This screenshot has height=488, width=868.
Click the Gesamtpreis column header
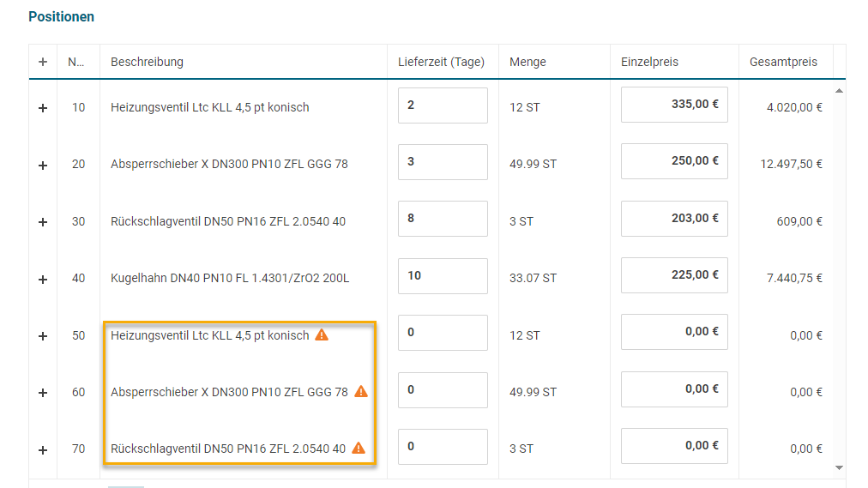click(783, 62)
